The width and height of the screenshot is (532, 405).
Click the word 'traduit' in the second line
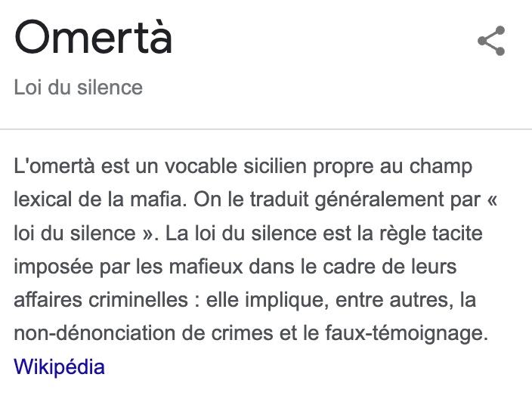280,199
